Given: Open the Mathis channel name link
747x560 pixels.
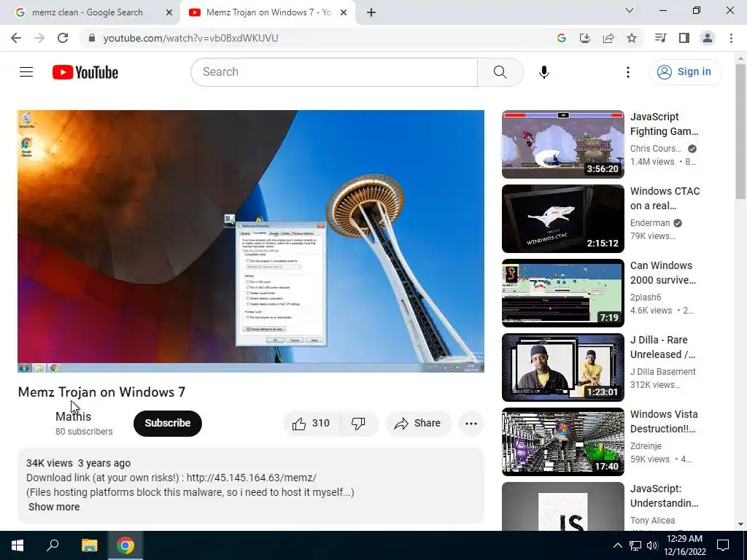Looking at the screenshot, I should pyautogui.click(x=73, y=416).
